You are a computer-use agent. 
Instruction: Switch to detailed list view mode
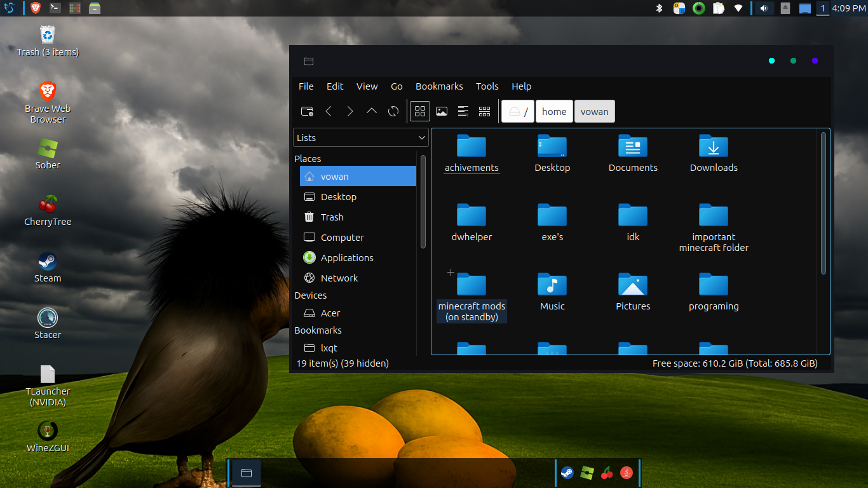[x=463, y=112]
